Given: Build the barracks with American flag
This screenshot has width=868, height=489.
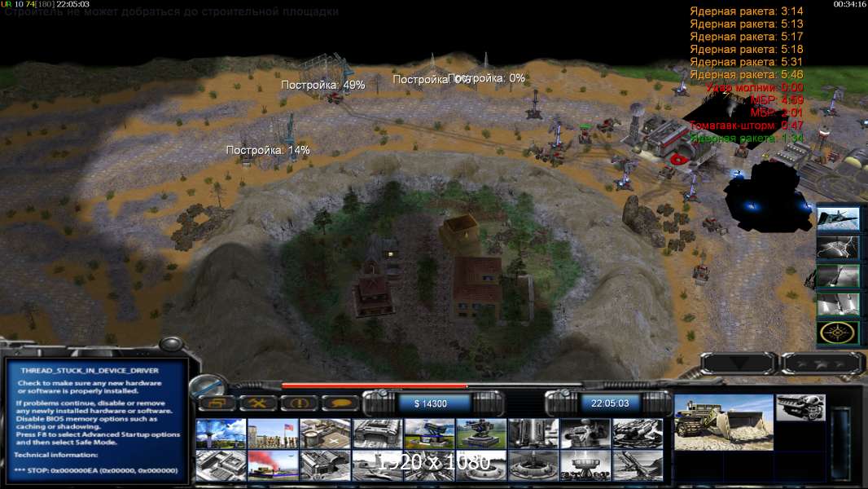Looking at the screenshot, I should pos(273,433).
